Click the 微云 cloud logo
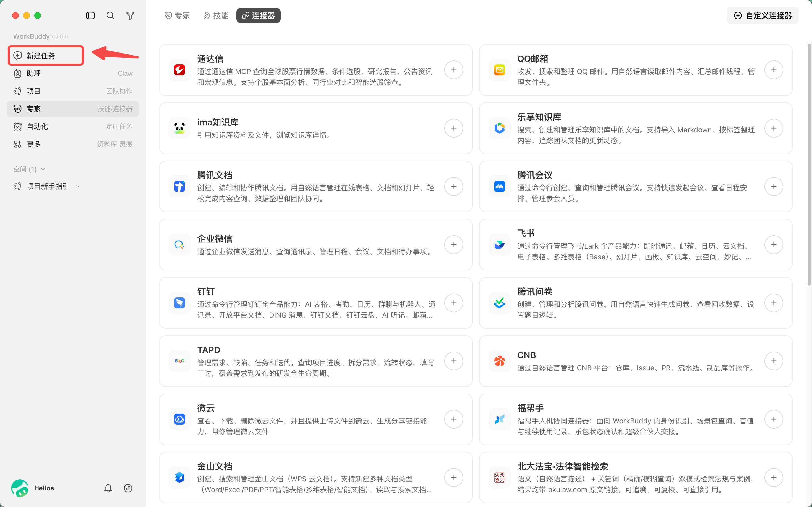This screenshot has width=812, height=507. click(180, 419)
